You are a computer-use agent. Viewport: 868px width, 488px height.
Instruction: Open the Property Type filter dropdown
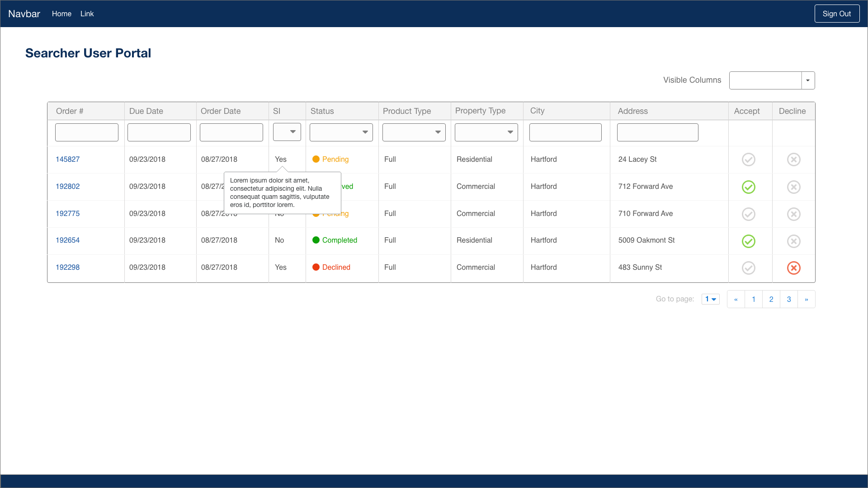[486, 132]
